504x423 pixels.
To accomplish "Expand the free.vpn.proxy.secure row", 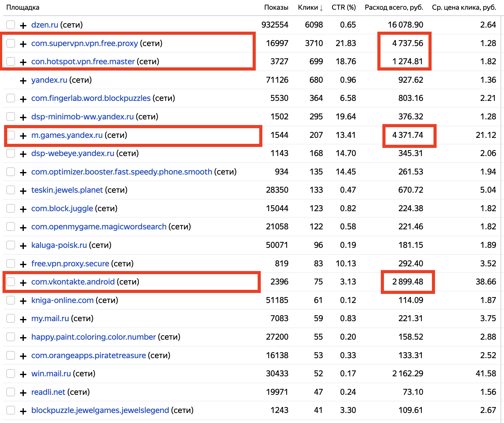I will (x=23, y=264).
